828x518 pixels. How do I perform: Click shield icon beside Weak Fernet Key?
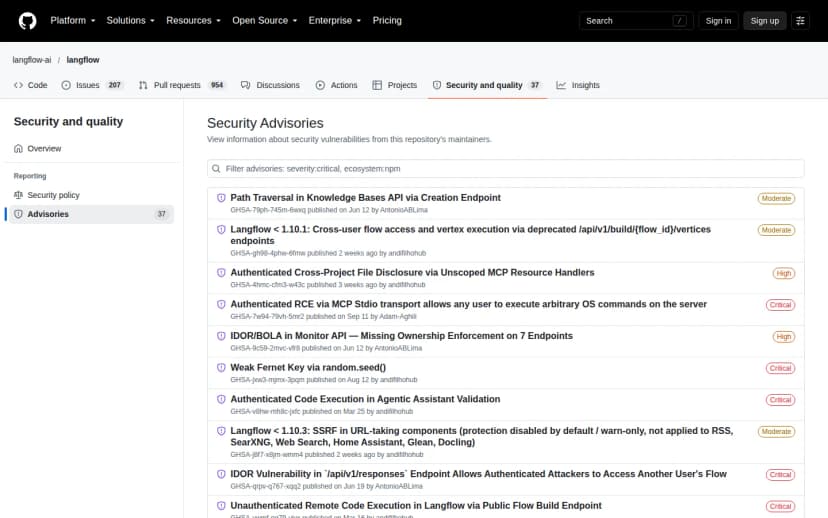pyautogui.click(x=221, y=368)
